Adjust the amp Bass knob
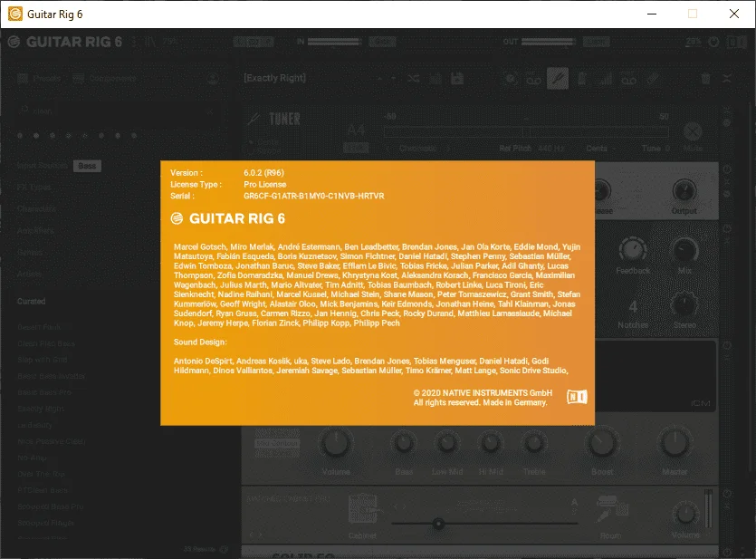 pyautogui.click(x=404, y=443)
